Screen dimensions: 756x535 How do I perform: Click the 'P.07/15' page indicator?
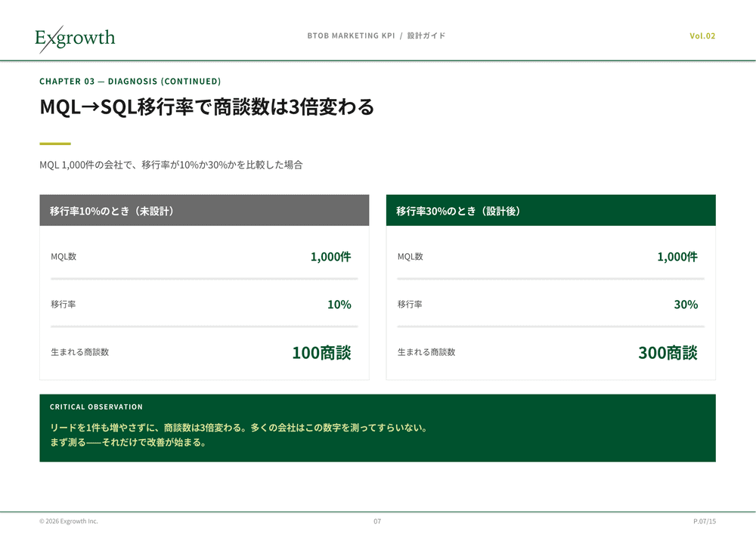click(x=705, y=521)
